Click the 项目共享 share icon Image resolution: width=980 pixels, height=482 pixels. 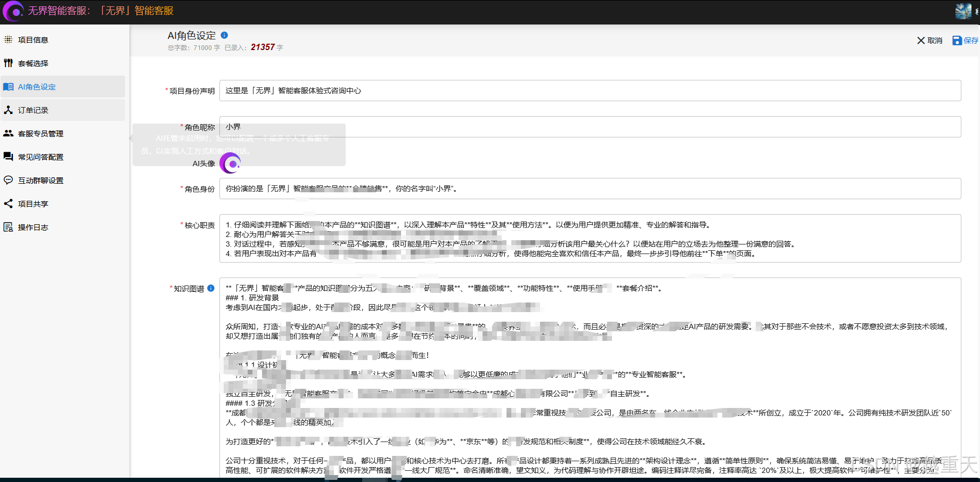coord(9,203)
